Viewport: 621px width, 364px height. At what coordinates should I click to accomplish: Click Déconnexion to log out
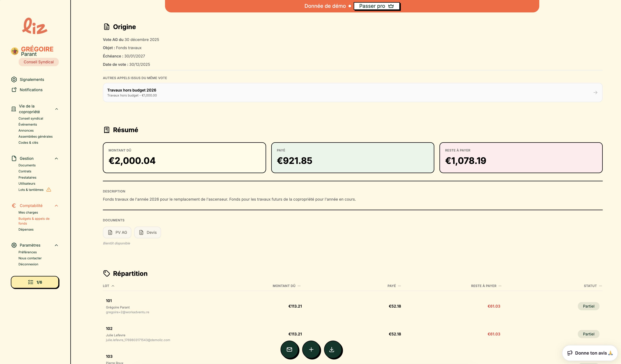tap(28, 264)
